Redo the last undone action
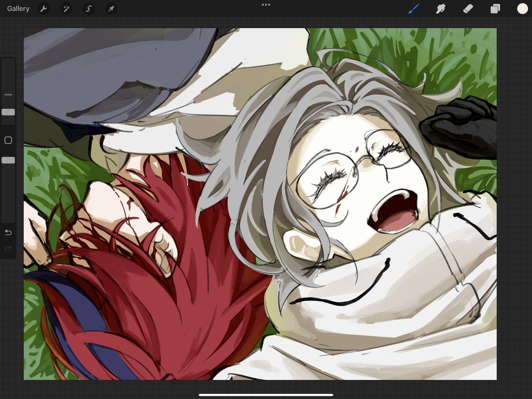This screenshot has height=399, width=532. point(8,249)
